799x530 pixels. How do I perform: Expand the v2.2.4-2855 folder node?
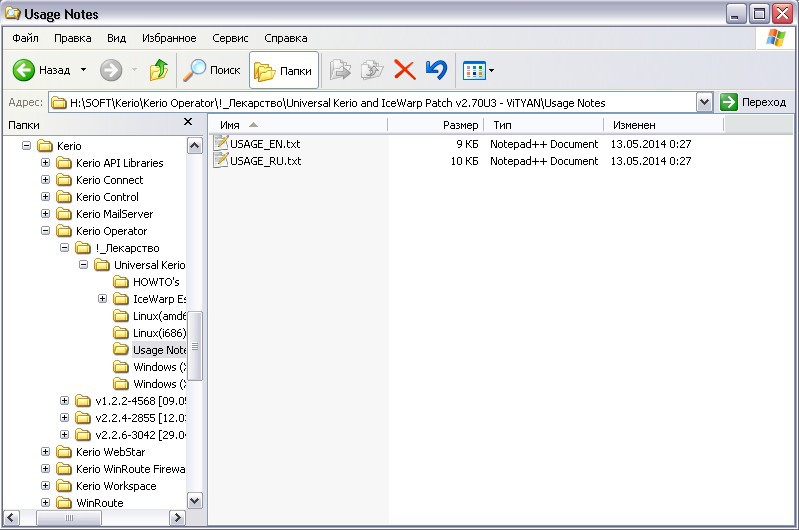point(64,418)
